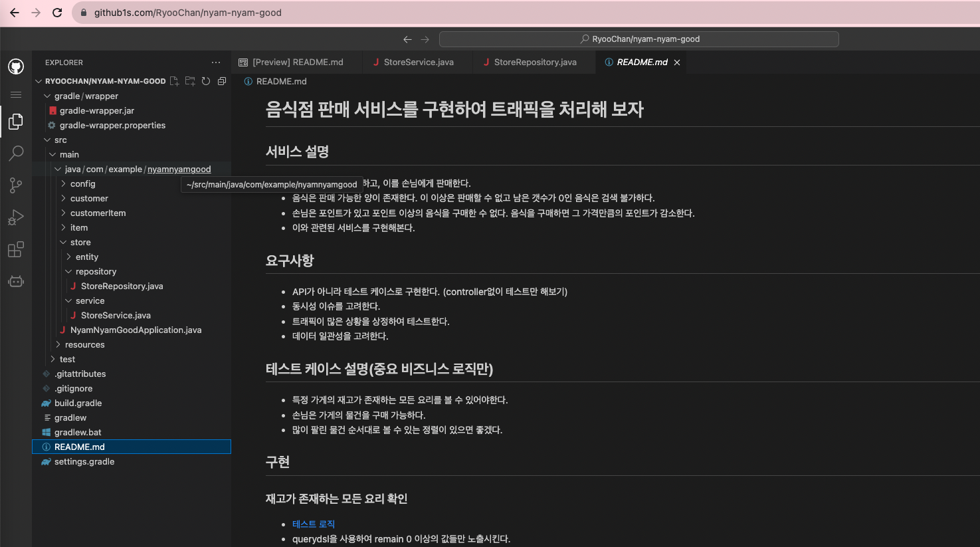Viewport: 980px width, 547px height.
Task: Create a new file with the New File icon
Action: 173,80
